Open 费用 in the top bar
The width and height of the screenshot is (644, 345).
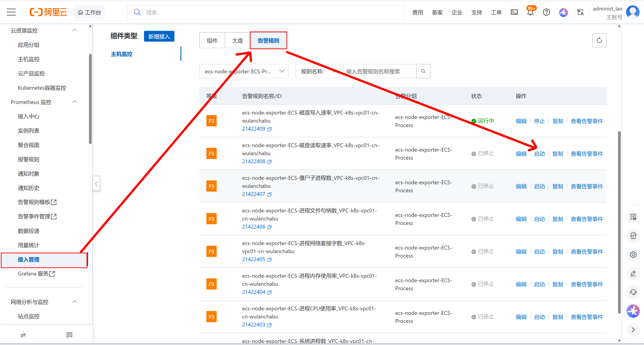[417, 12]
